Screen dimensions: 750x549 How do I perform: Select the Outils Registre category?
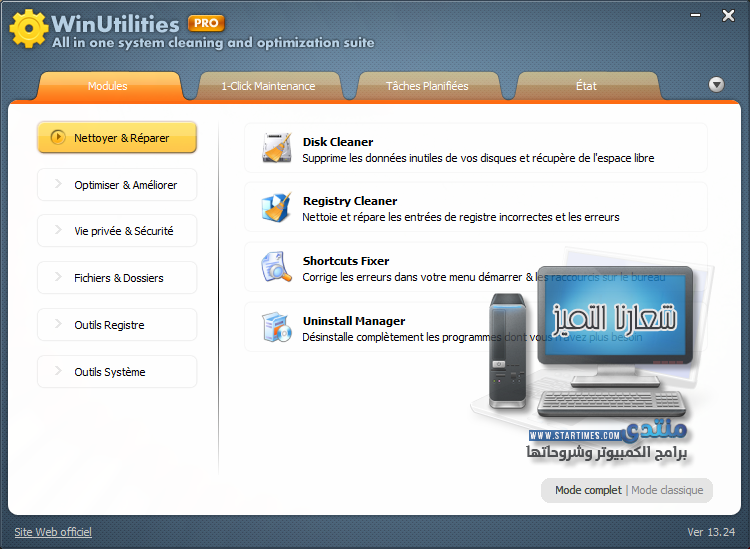[117, 325]
